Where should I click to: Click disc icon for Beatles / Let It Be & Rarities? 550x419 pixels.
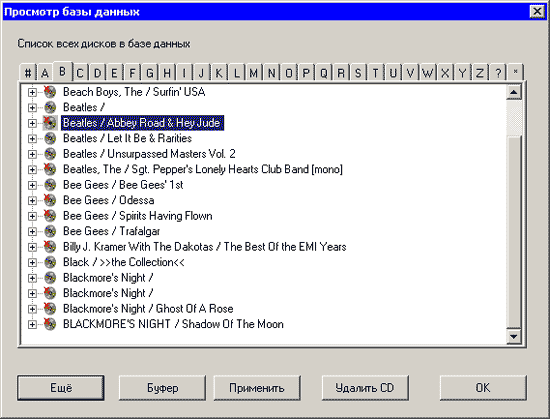(x=50, y=138)
